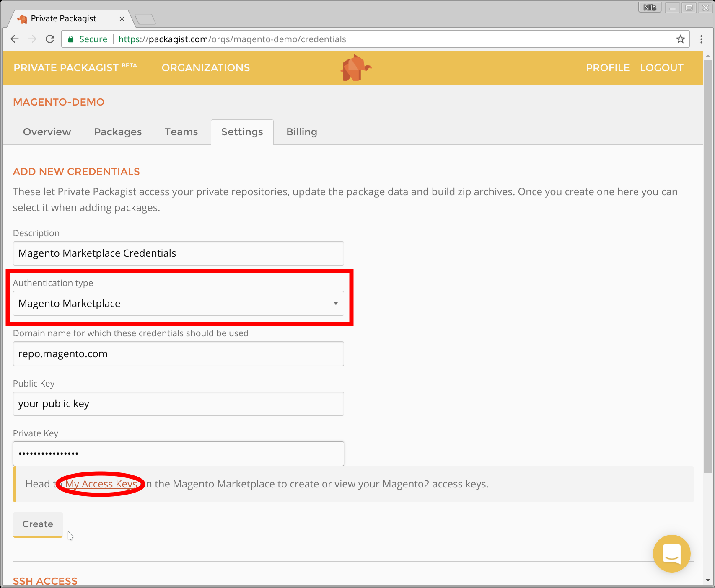Viewport: 715px width, 588px height.
Task: Open the MAGENTO-DEMO organization heading link
Action: [59, 102]
